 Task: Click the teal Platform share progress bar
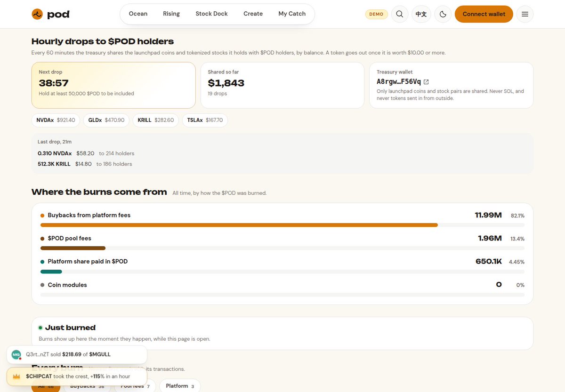[x=51, y=272]
